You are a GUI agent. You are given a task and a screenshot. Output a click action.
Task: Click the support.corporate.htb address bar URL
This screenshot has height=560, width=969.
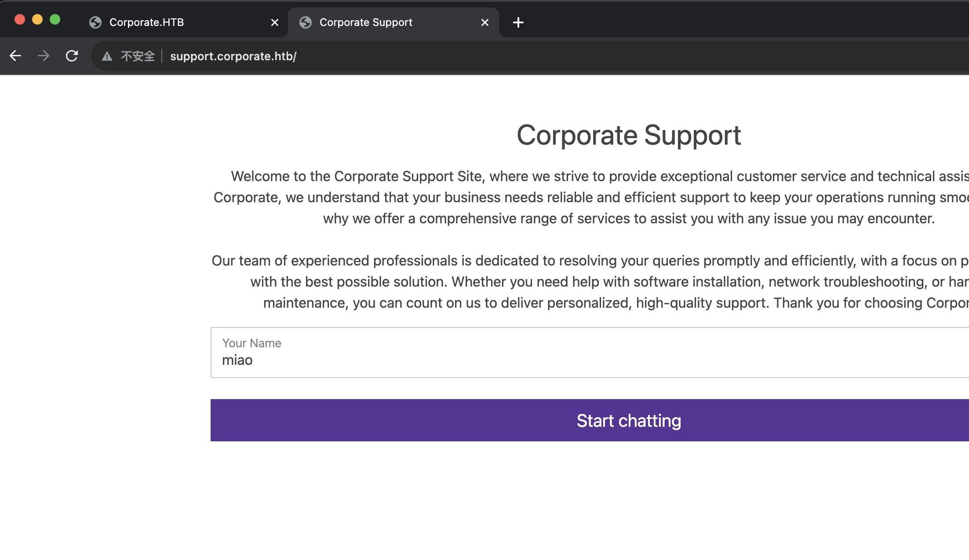tap(233, 56)
